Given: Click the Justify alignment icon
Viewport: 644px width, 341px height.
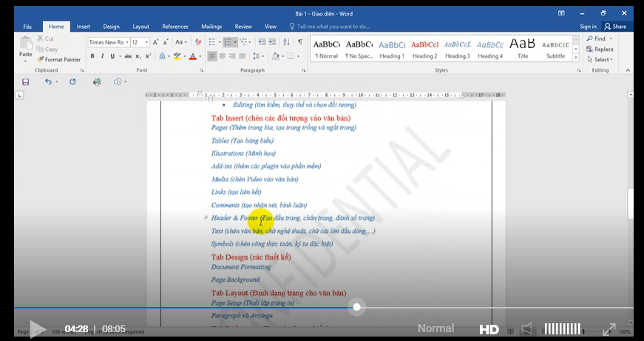Looking at the screenshot, I should point(243,56).
